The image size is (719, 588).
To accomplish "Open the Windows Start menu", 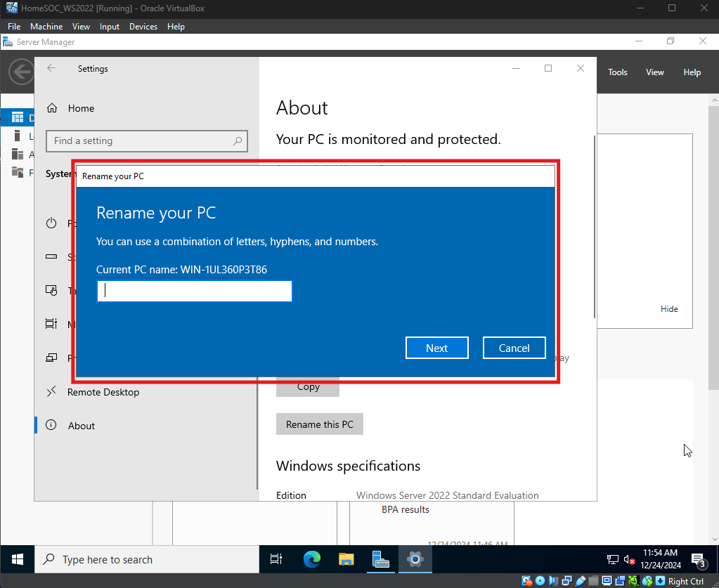I will (18, 559).
